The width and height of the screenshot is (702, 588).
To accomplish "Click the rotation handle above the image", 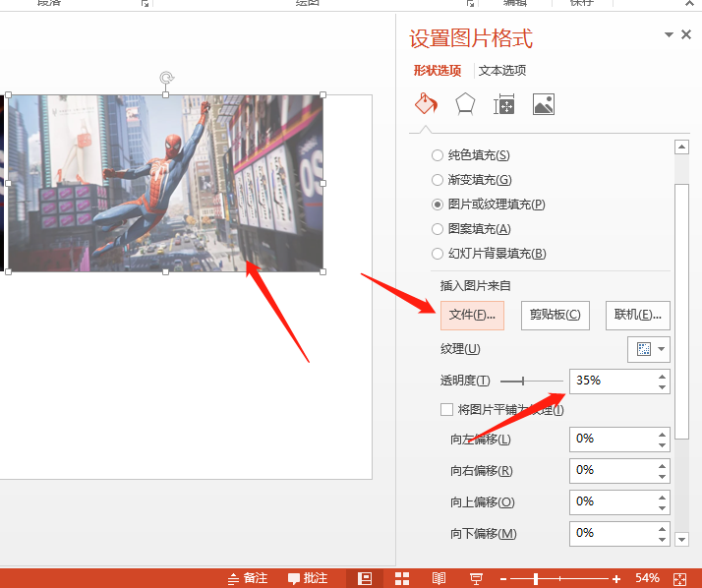I will click(x=166, y=78).
